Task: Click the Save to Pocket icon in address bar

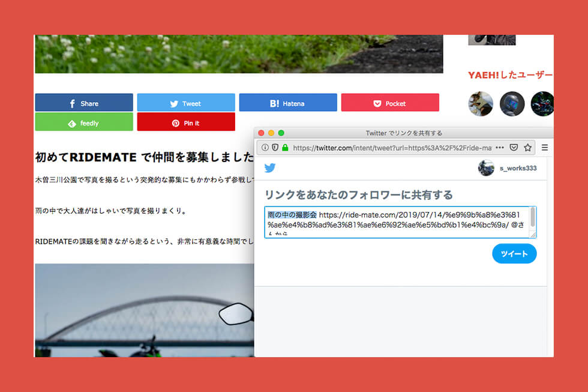Action: [514, 148]
